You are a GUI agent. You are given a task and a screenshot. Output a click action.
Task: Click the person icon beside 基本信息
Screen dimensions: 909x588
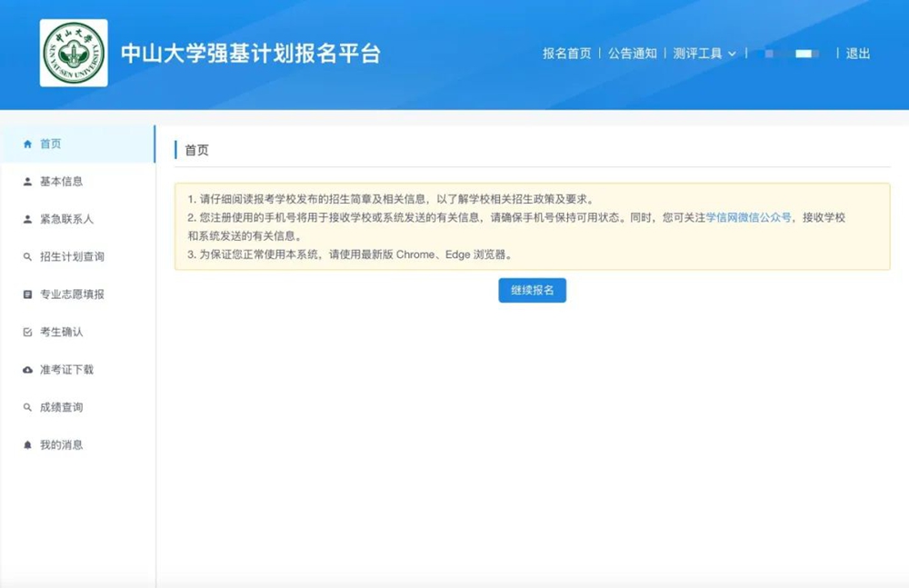pos(27,182)
